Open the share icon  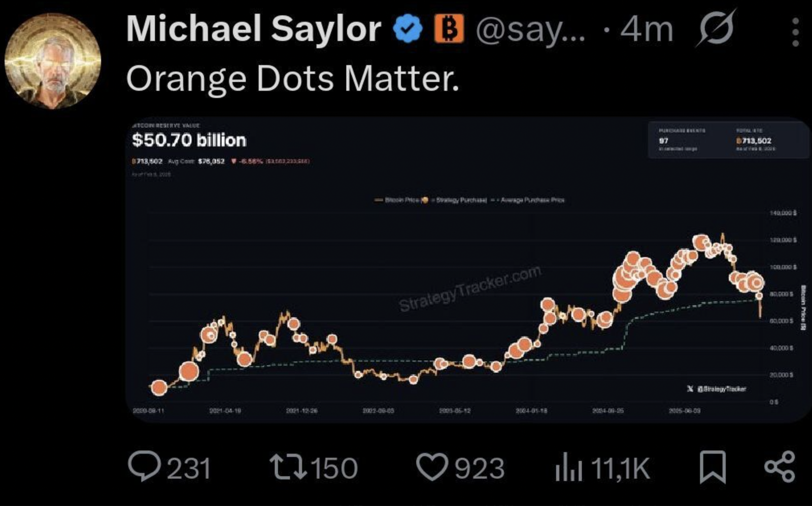pyautogui.click(x=780, y=466)
